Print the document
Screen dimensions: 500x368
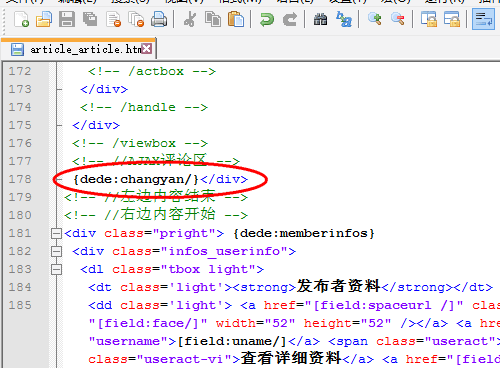(159, 19)
